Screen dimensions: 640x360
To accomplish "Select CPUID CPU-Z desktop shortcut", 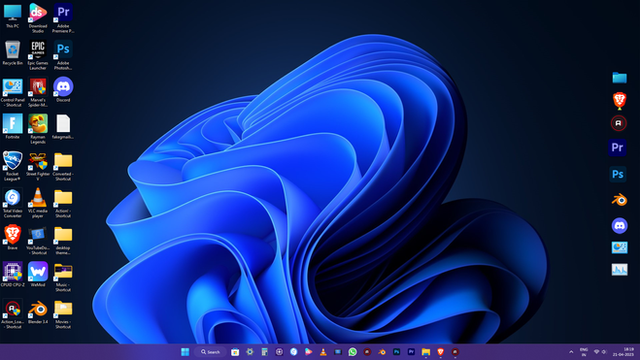I will click(x=13, y=274).
